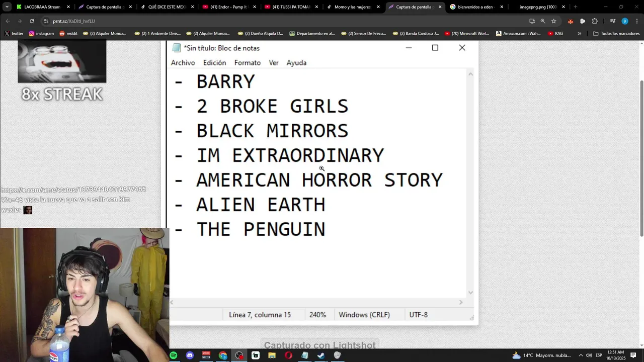Close the bienvenidos a eden tab

(502, 7)
